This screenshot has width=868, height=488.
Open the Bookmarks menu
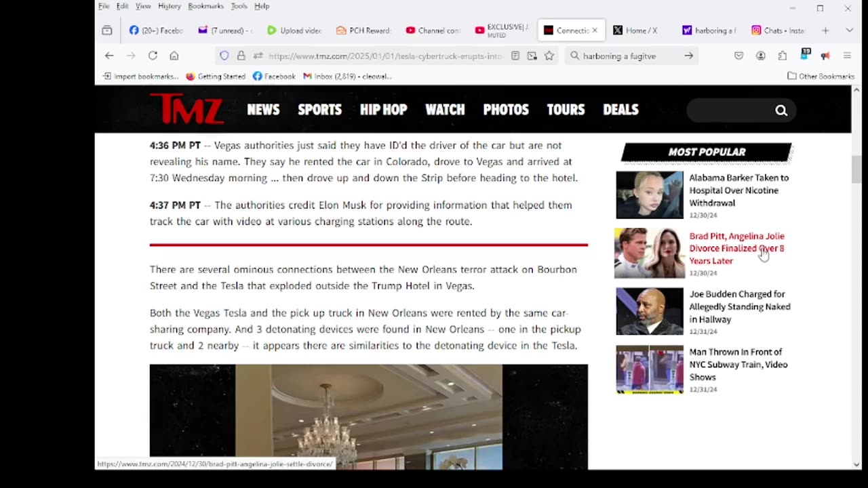click(205, 6)
